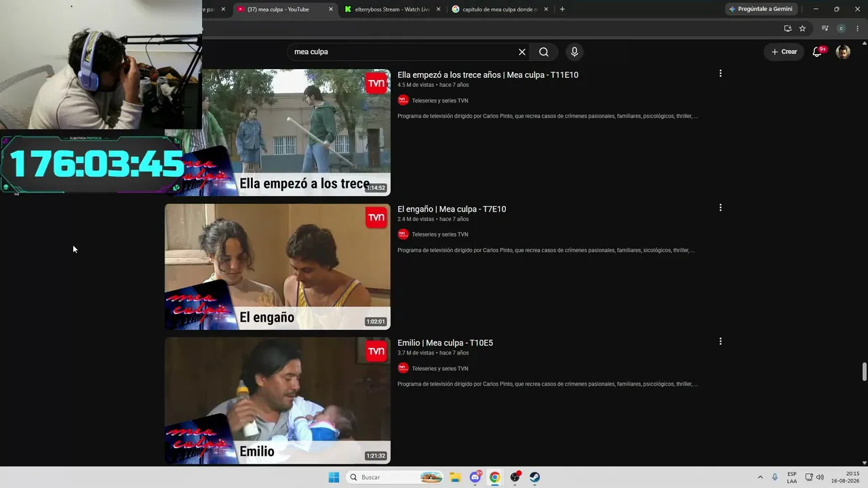Open video title 'Emilio | Mea culpa - T10E5'
The image size is (868, 488).
click(445, 343)
